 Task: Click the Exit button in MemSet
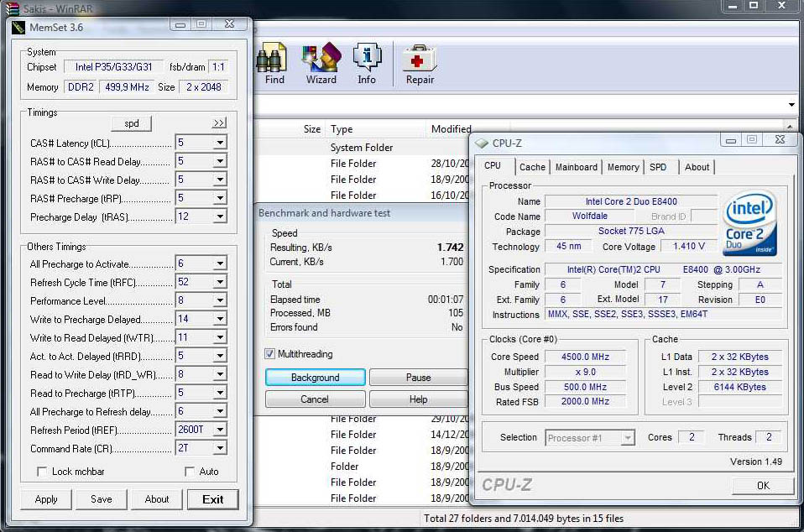coord(213,500)
